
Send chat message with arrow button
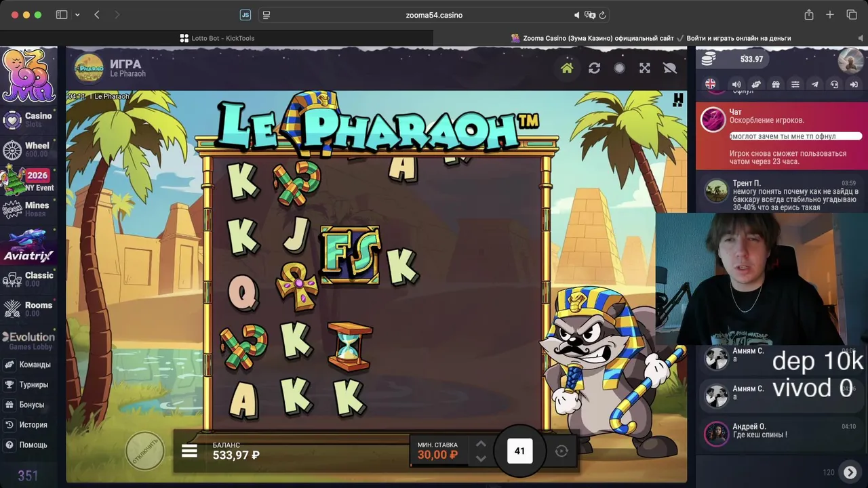[850, 472]
